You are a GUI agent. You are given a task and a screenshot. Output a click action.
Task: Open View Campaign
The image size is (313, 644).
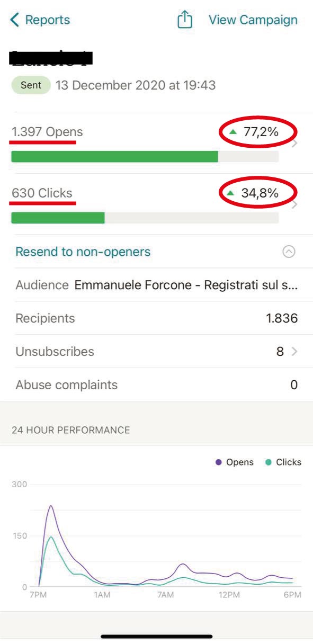click(253, 20)
